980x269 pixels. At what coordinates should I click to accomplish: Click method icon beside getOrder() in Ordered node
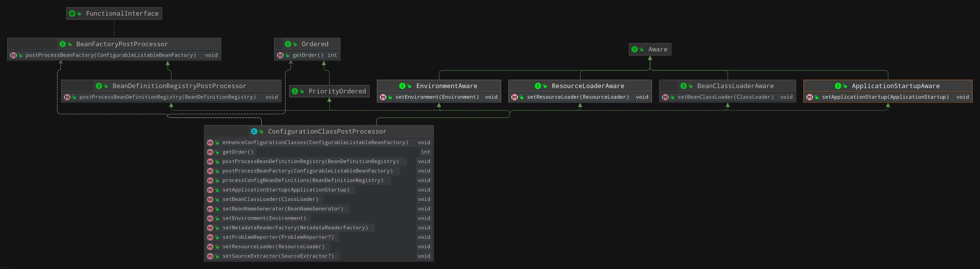[x=280, y=56]
